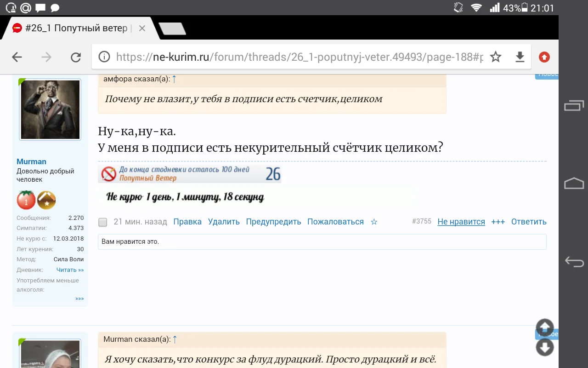588x368 pixels.
Task: Click the back navigation arrow in the browser
Action: click(17, 57)
